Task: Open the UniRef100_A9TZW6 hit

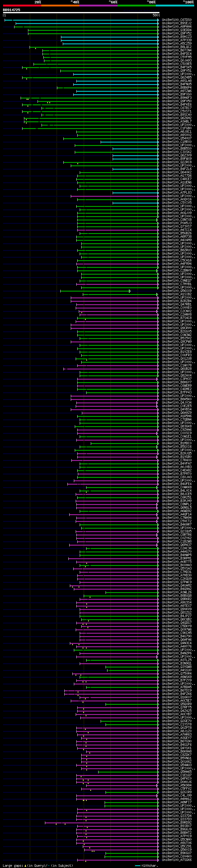Action: pyautogui.click(x=177, y=91)
